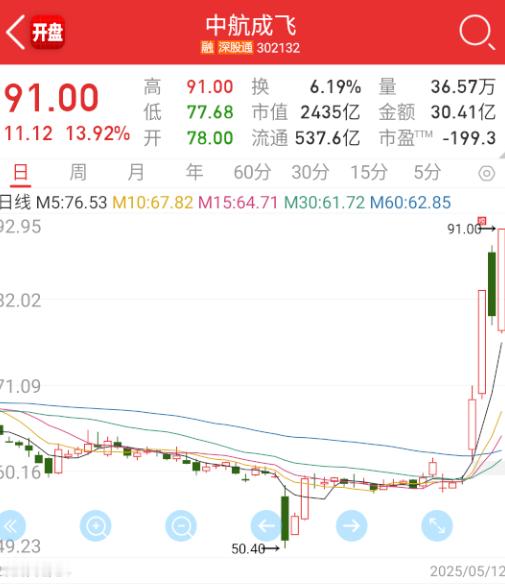Open chart settings target icon

486,173
